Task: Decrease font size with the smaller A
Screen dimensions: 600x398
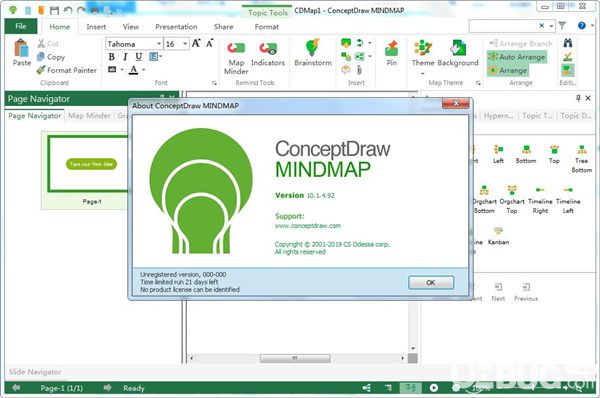Action: tap(210, 43)
